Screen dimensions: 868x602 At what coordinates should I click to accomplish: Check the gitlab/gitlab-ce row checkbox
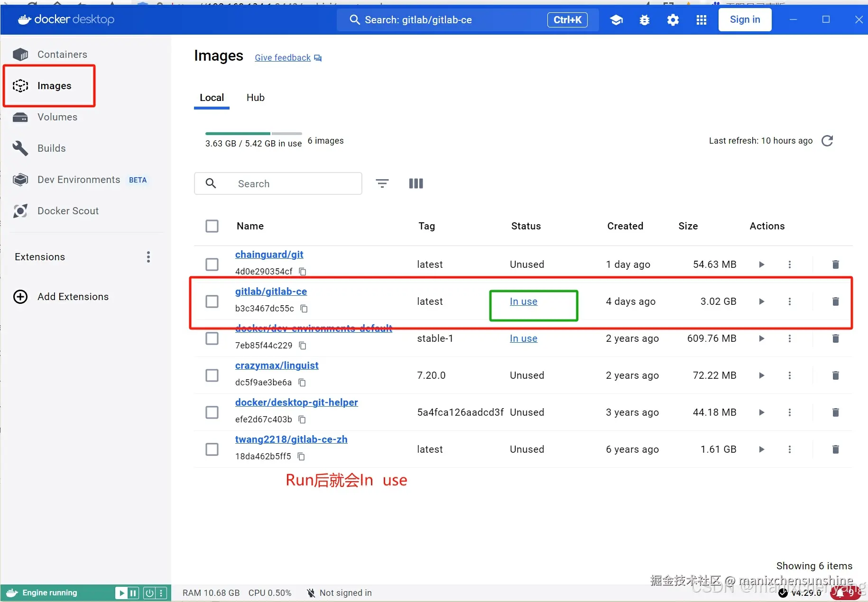coord(212,301)
